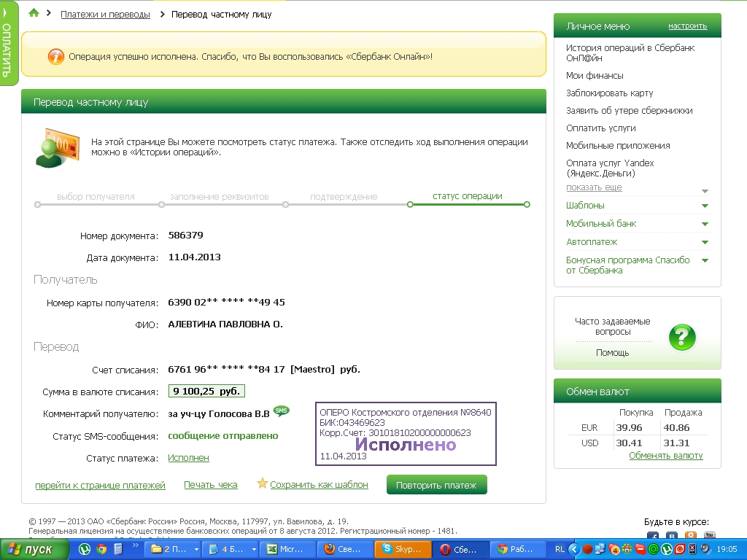Viewport: 747px width, 560px height.
Task: Click the solid red circle tray icon
Action: (588, 549)
